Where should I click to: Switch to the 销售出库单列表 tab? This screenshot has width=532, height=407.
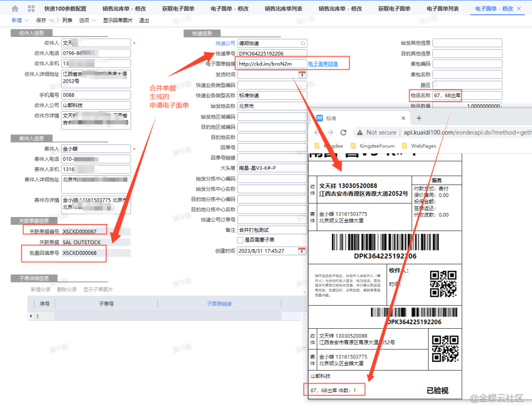coord(283,9)
